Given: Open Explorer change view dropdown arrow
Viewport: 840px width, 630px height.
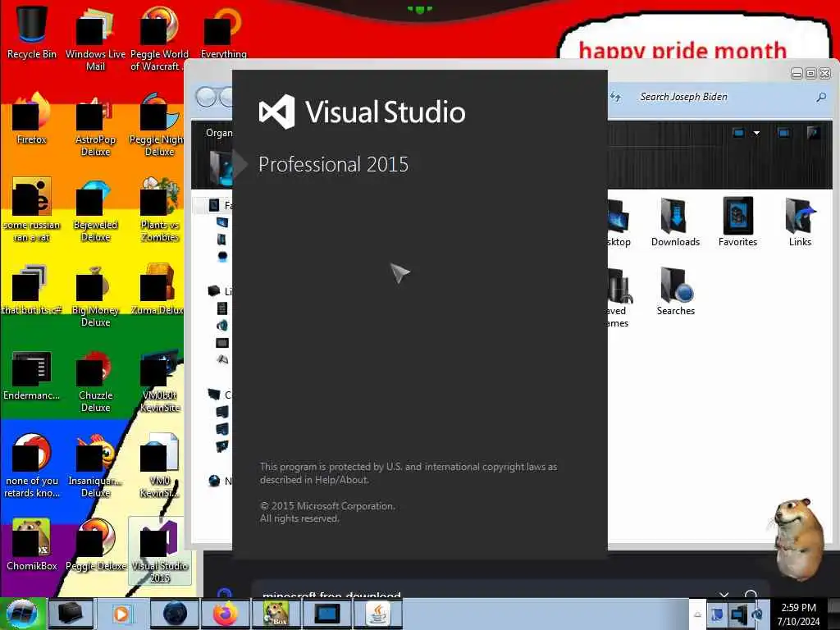Looking at the screenshot, I should click(756, 133).
